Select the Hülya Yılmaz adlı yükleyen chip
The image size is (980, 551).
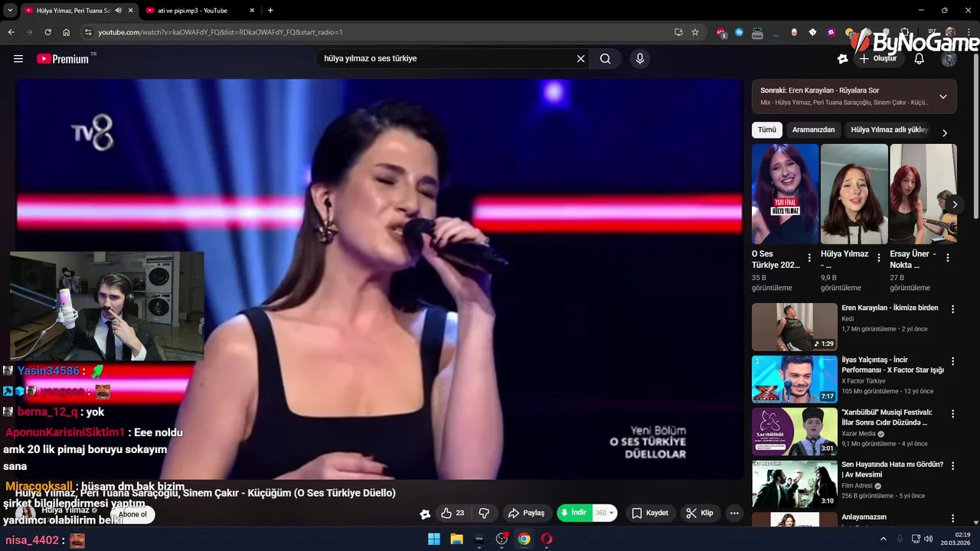[889, 130]
